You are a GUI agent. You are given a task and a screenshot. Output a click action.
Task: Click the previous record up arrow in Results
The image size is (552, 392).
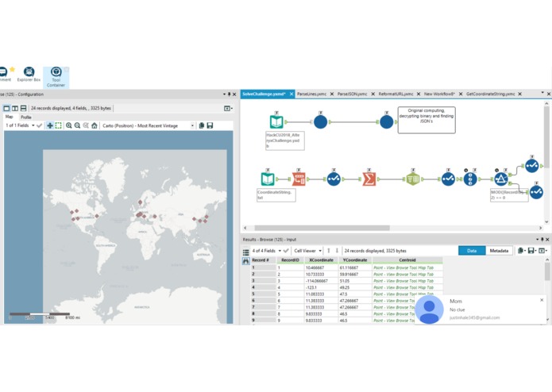click(329, 251)
